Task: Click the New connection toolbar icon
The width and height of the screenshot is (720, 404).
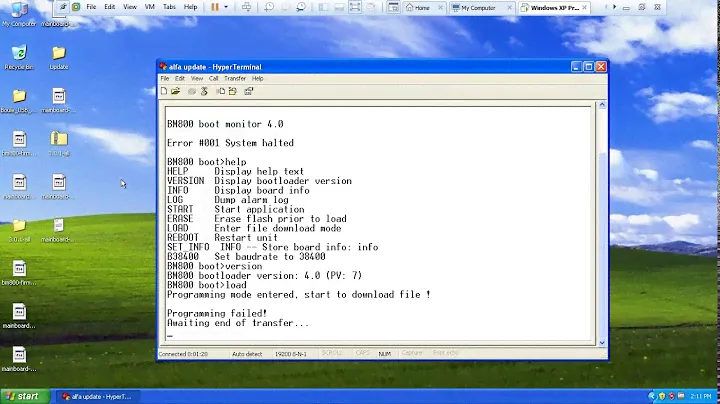Action: [165, 91]
